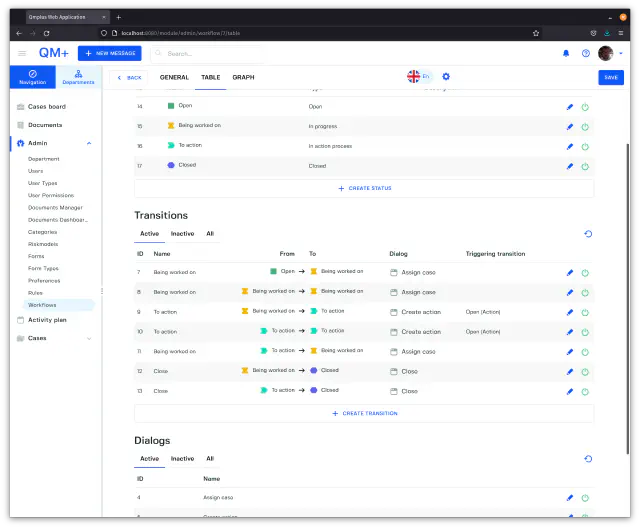640x528 pixels.
Task: Deactivate transition 7 power icon
Action: tap(585, 273)
